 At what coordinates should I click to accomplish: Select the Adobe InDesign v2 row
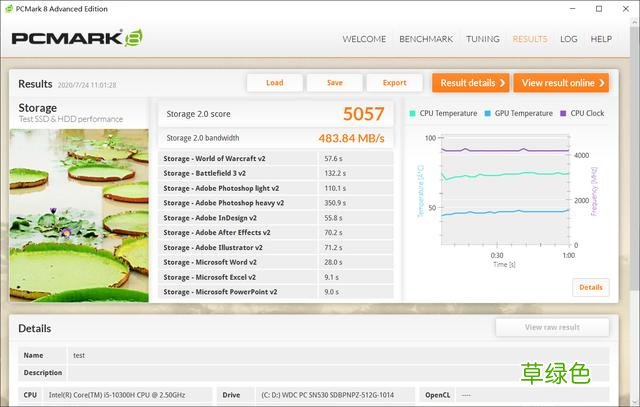click(276, 218)
